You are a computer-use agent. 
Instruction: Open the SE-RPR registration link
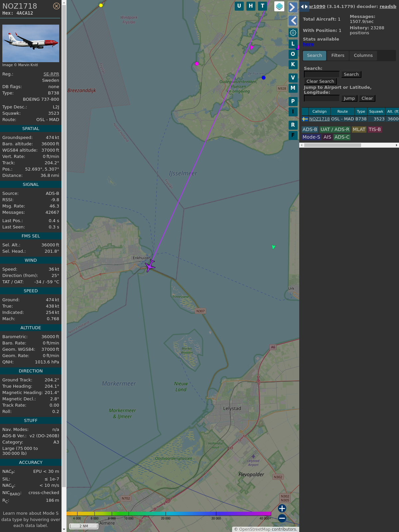[51, 74]
